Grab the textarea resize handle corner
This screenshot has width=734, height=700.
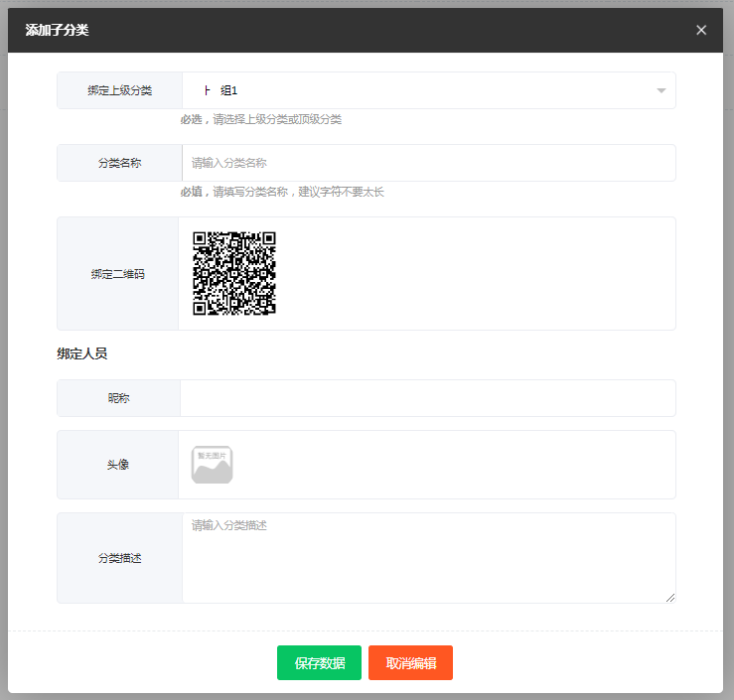click(670, 598)
